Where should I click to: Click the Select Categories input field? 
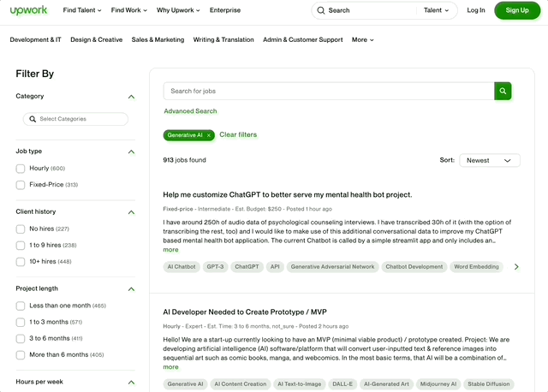(x=75, y=119)
